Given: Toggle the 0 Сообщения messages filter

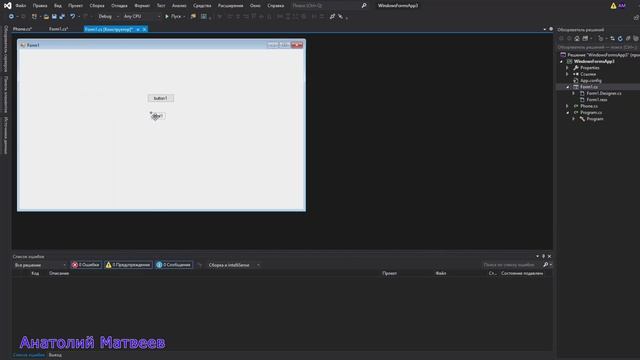Looking at the screenshot, I should tap(174, 265).
